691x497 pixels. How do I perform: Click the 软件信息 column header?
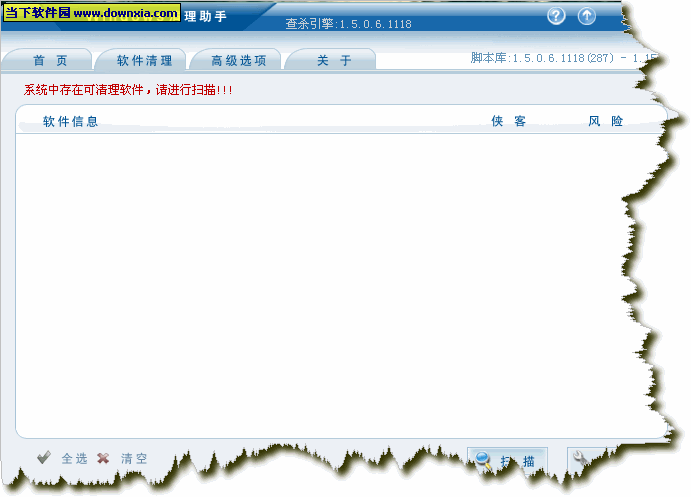[x=70, y=122]
